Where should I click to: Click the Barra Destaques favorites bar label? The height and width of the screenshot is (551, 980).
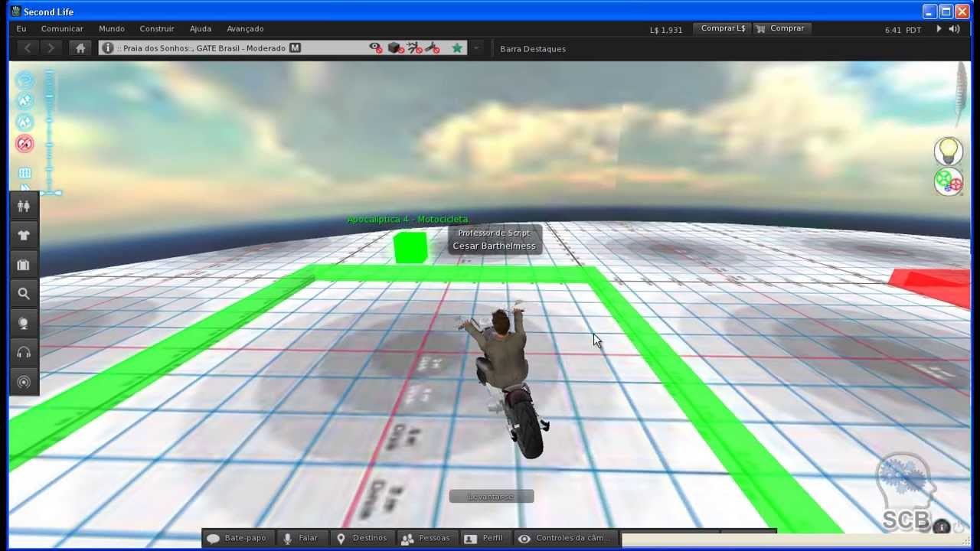[533, 49]
